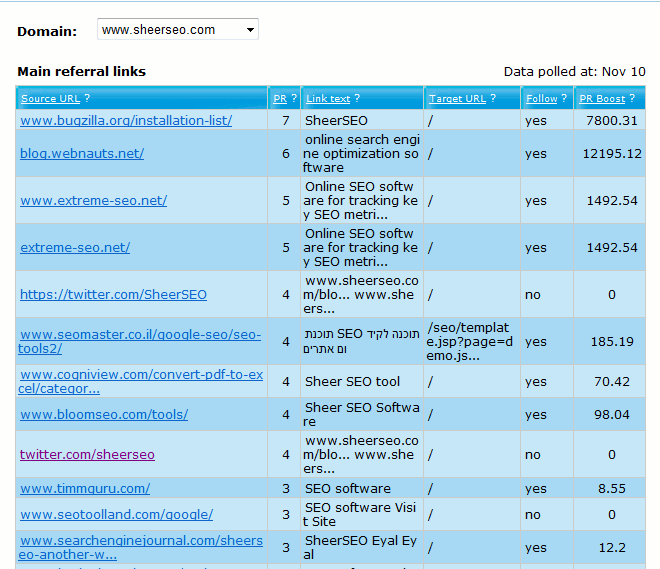Select Follow 'no' in seotoolland row
Screen dimensions: 660x569
click(532, 514)
